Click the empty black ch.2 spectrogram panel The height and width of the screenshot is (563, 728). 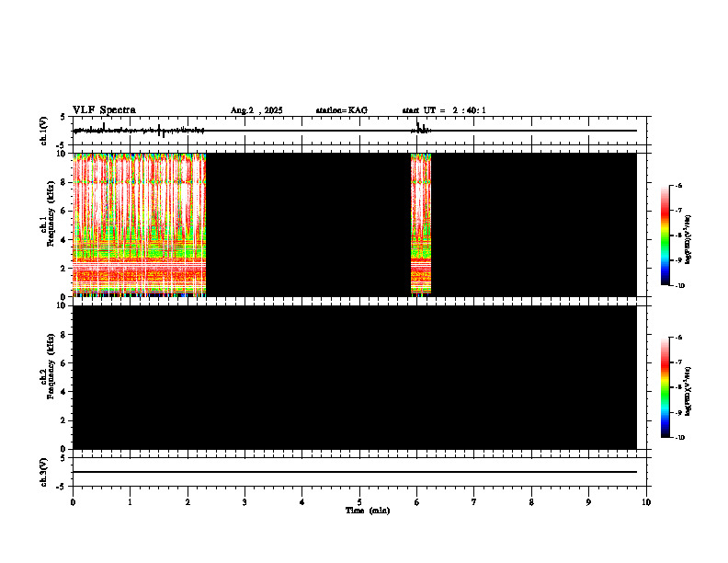point(355,377)
